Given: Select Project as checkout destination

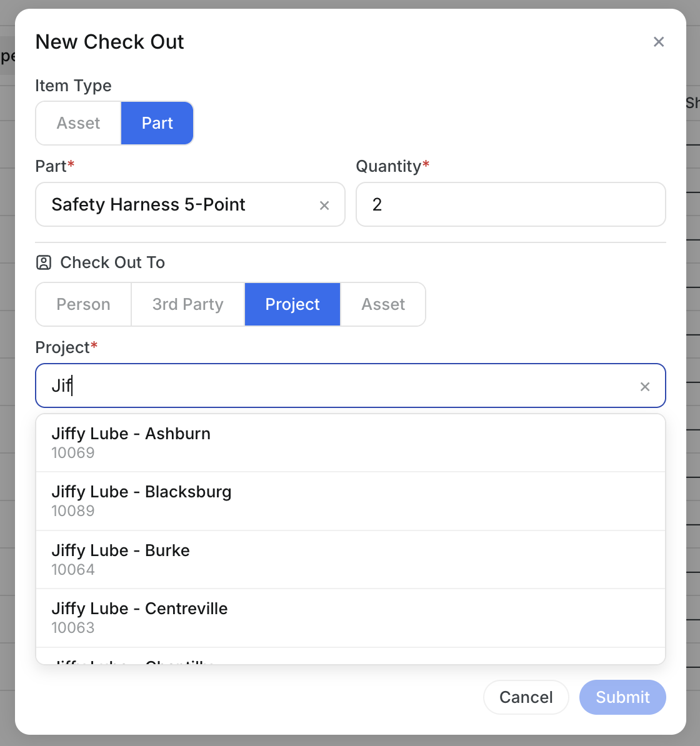Looking at the screenshot, I should click(292, 304).
